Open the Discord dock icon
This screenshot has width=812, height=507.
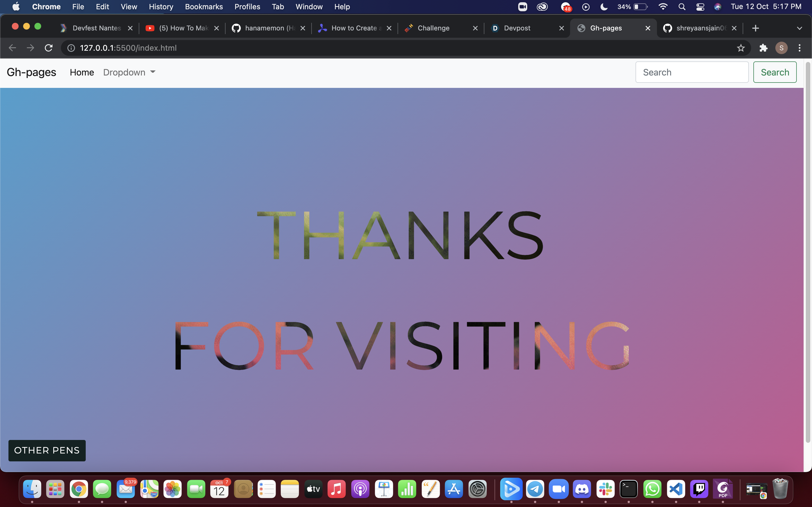pos(582,489)
